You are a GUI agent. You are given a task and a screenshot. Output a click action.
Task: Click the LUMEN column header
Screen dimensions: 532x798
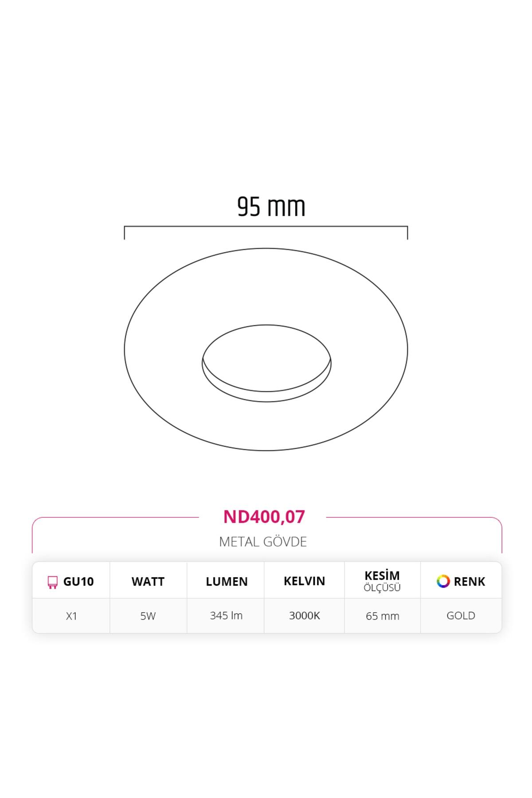(227, 582)
